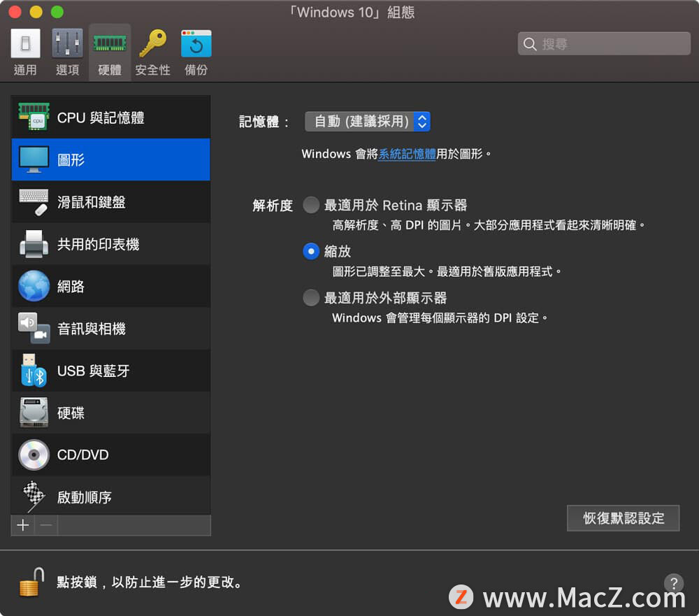This screenshot has width=699, height=616.
Task: Click the CPU 與記憶體 chip icon
Action: tap(34, 117)
